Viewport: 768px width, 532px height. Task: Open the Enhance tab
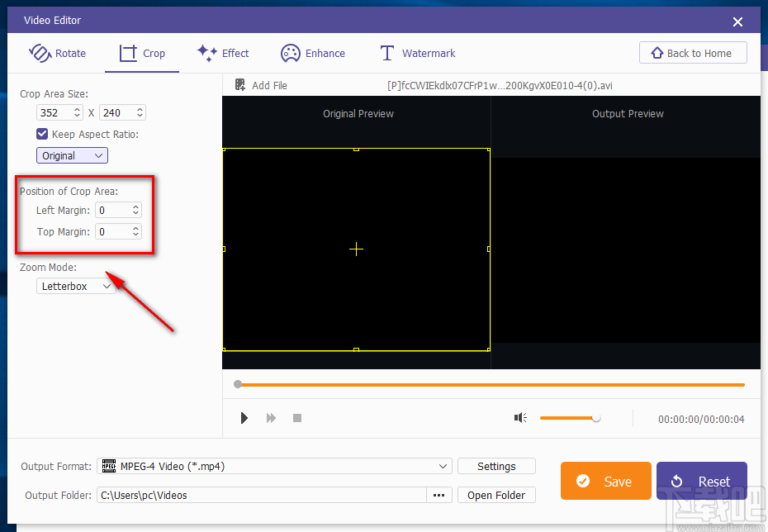coord(313,53)
